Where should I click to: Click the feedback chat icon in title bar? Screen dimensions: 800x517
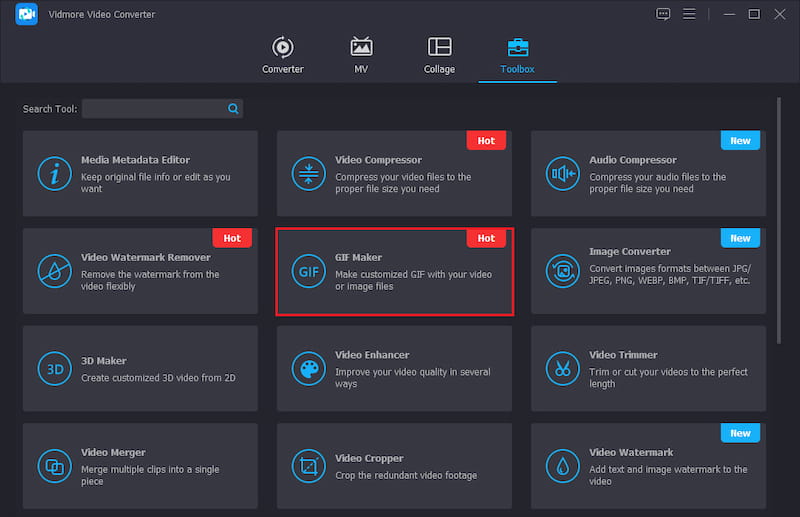coord(662,14)
